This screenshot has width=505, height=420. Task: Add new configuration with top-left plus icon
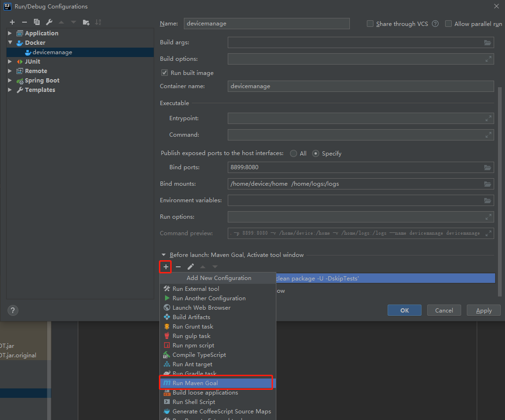[x=12, y=22]
